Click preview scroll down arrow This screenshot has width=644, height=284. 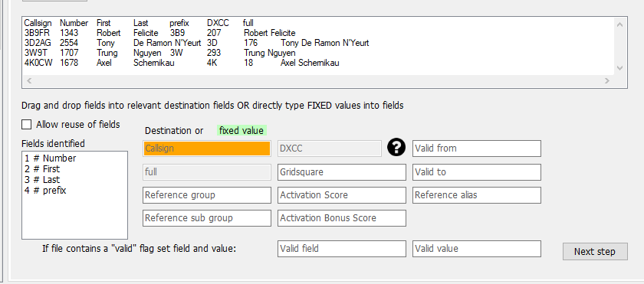[619, 68]
